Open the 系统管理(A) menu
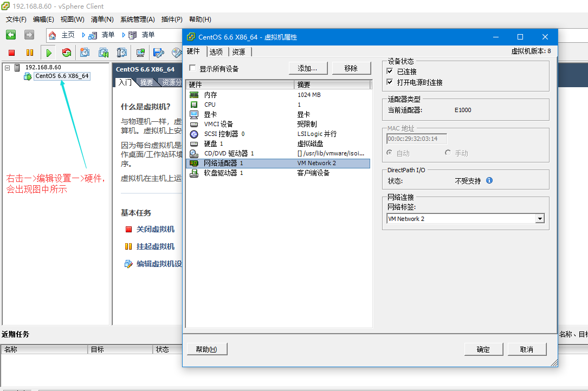Screen dimensions: 588x391 coord(138,19)
